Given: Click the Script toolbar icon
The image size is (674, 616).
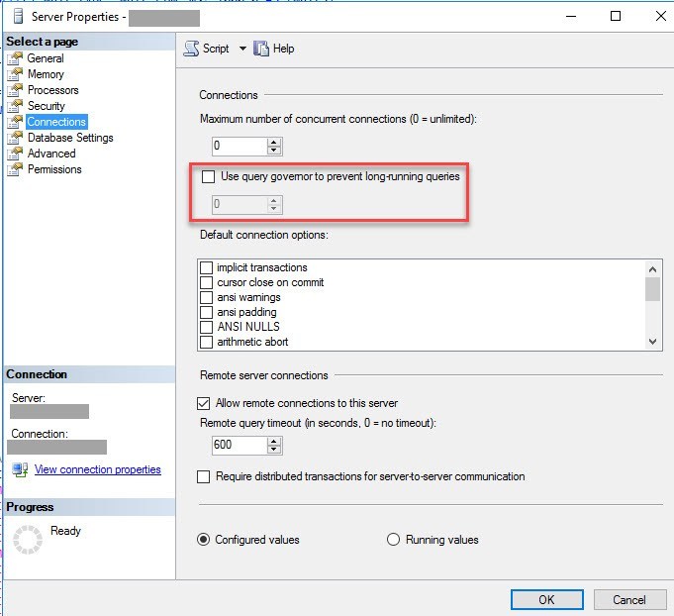Looking at the screenshot, I should (192, 49).
